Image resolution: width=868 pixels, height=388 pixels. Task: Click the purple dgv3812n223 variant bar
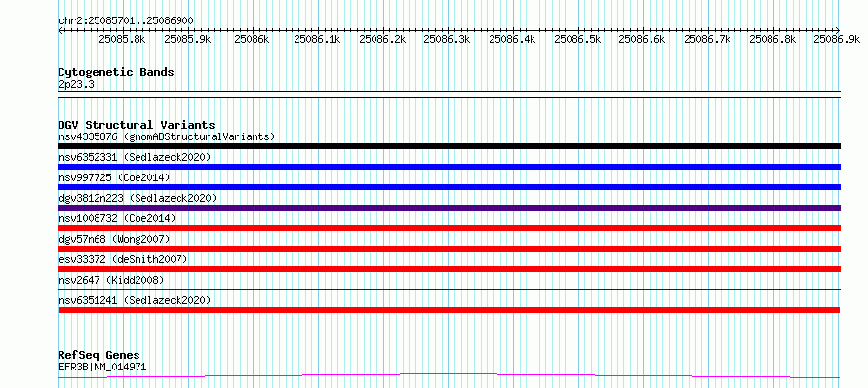(x=450, y=208)
